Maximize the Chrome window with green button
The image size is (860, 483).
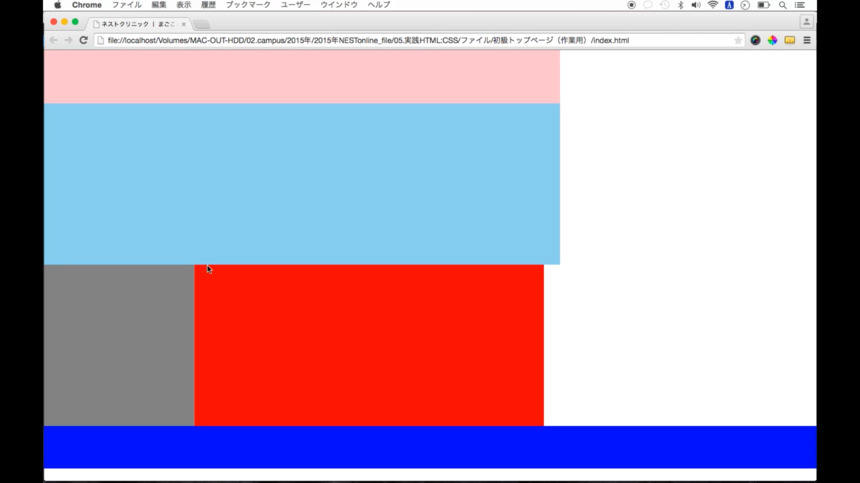pos(75,22)
